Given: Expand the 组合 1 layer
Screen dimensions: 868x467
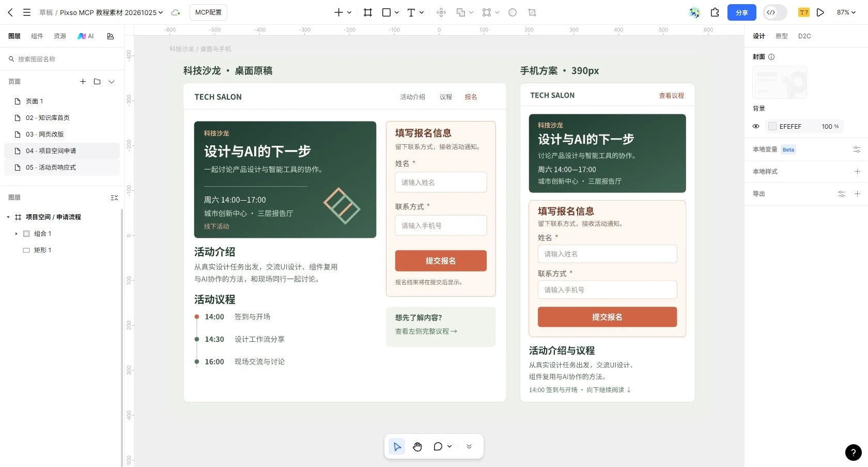Looking at the screenshot, I should point(16,234).
